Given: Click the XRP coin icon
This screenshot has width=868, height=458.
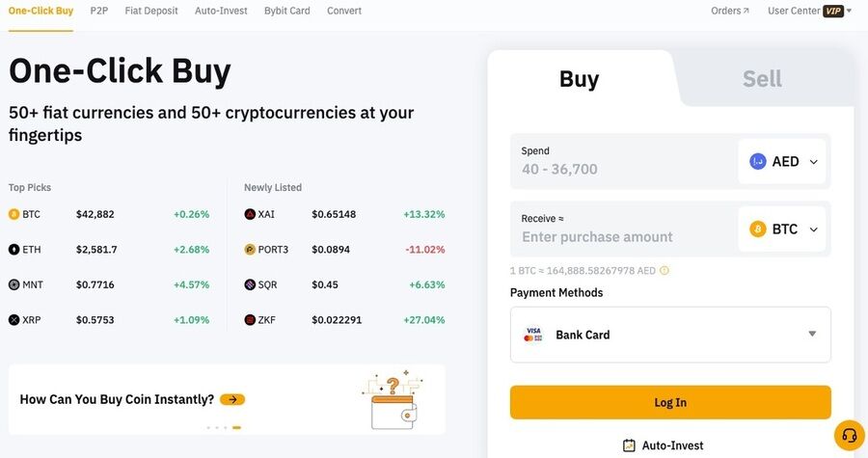Looking at the screenshot, I should pyautogui.click(x=14, y=320).
